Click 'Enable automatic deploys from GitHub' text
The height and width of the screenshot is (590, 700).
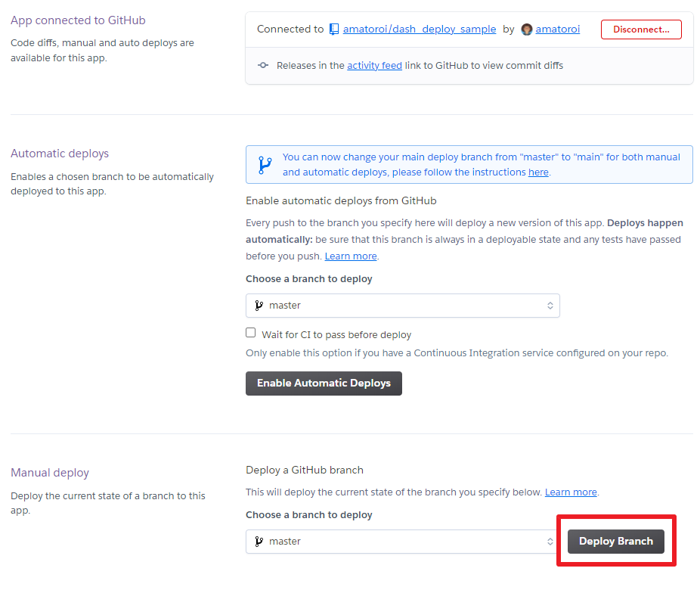(341, 201)
